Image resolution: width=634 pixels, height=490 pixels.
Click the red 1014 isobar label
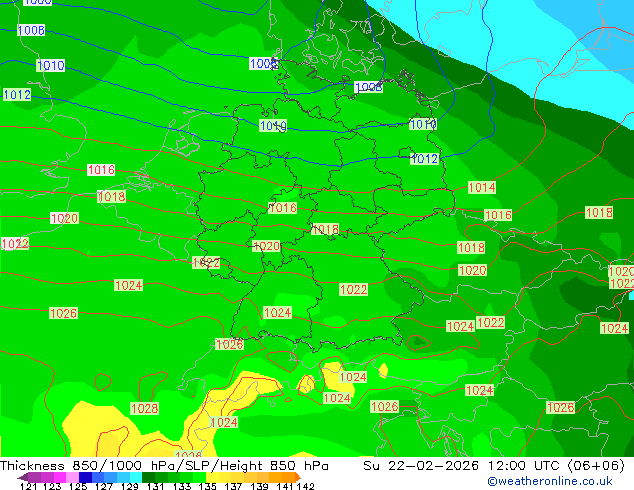coord(482,188)
